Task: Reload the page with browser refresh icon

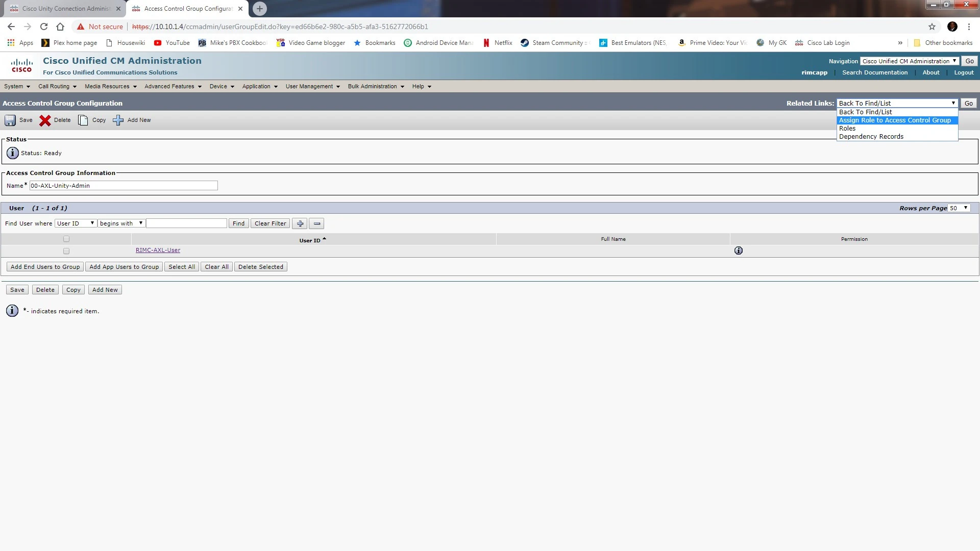Action: 43,27
